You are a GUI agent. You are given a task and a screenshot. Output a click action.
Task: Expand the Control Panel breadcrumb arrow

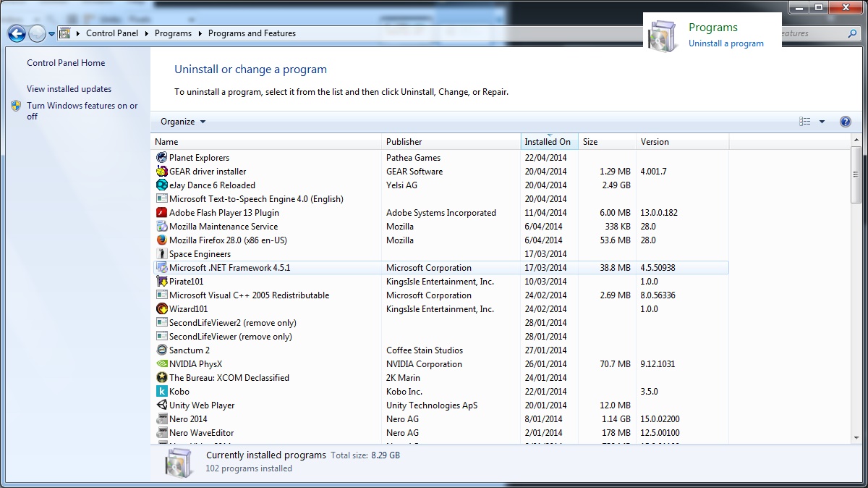point(147,33)
